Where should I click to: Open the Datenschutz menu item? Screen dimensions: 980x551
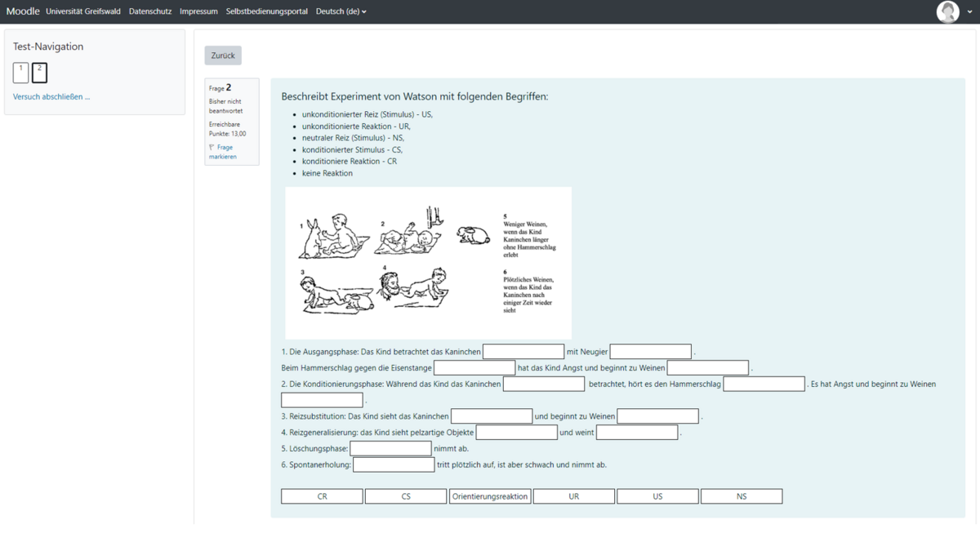150,11
